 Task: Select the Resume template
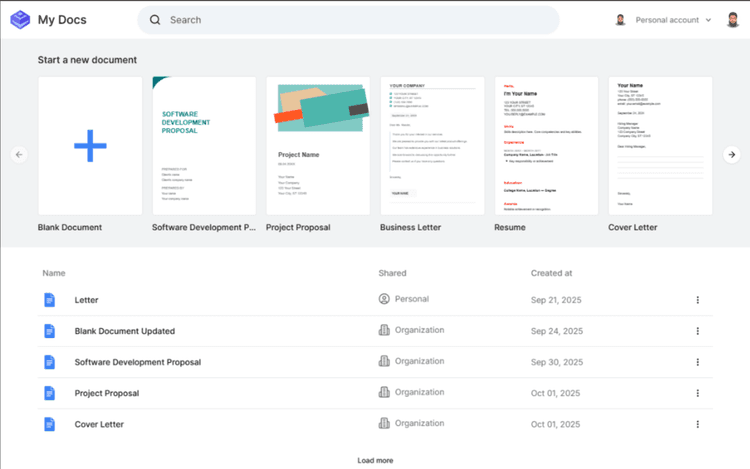(x=546, y=146)
